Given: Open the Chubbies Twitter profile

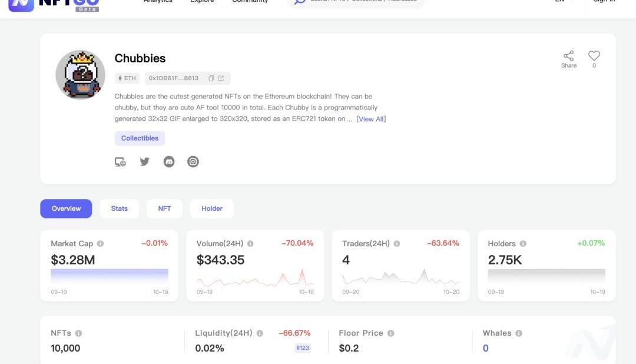Looking at the screenshot, I should click(144, 161).
